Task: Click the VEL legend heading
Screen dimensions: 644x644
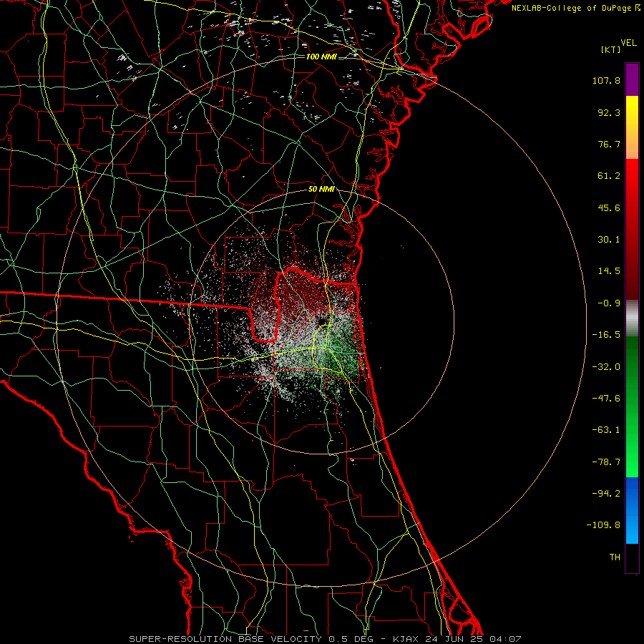Action: coord(629,43)
